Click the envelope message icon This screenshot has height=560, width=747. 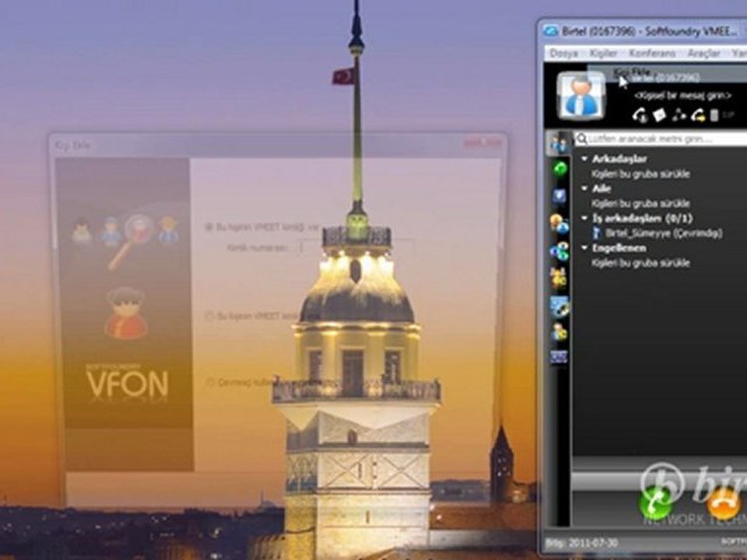659,115
